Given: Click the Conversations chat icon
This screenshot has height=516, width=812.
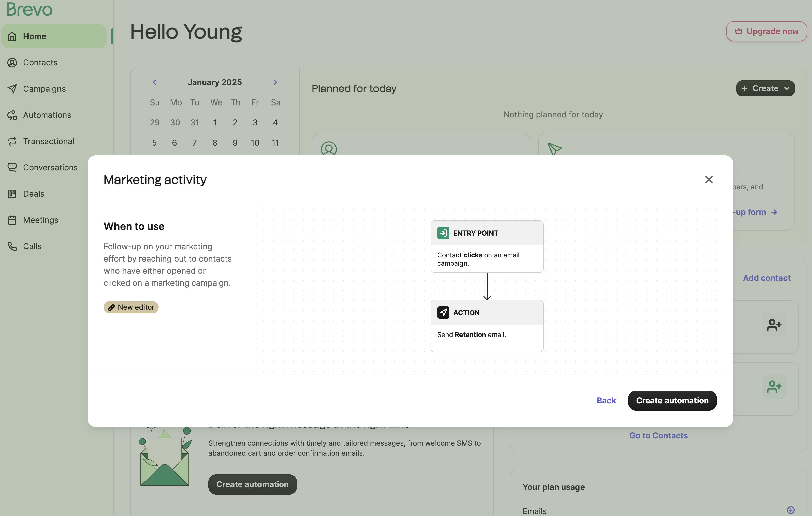Looking at the screenshot, I should (x=12, y=167).
